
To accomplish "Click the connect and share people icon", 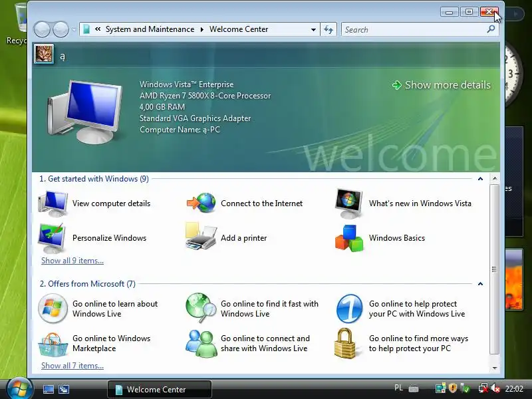I will coord(201,344).
